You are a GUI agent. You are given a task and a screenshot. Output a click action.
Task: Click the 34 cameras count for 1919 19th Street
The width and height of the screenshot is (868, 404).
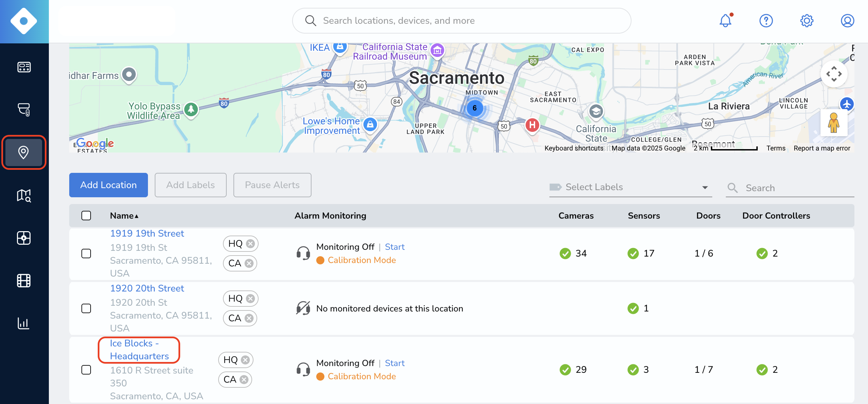pos(581,254)
